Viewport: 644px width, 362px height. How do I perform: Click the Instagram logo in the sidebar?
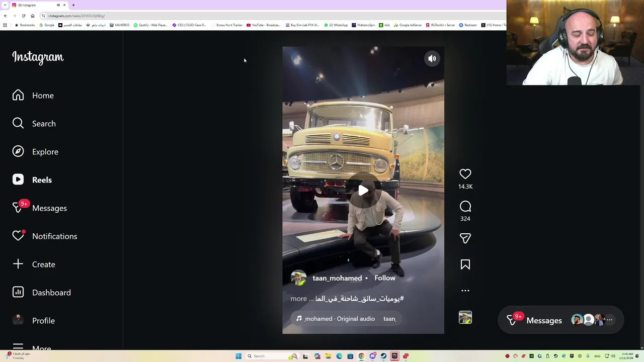point(38,57)
